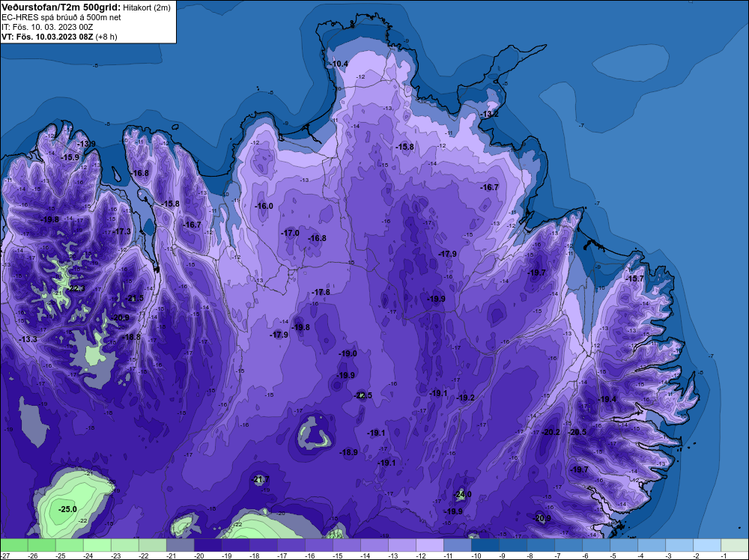Click the -20.5 temperature label

577,431
